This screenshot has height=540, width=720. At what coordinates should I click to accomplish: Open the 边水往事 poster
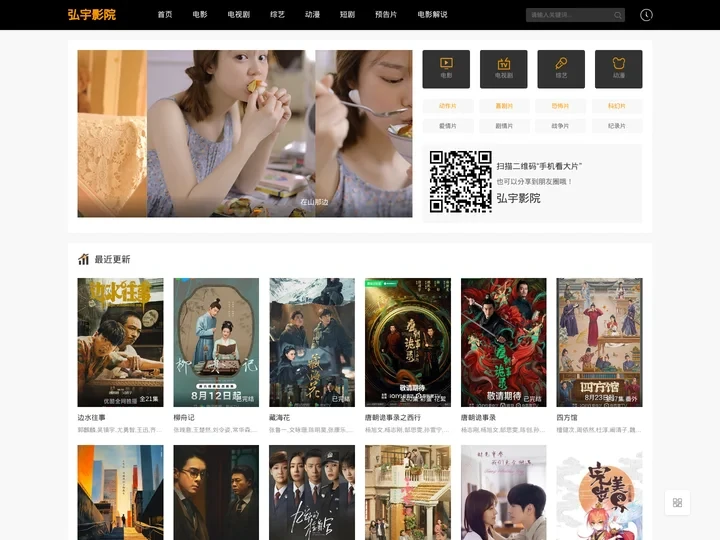pyautogui.click(x=120, y=342)
